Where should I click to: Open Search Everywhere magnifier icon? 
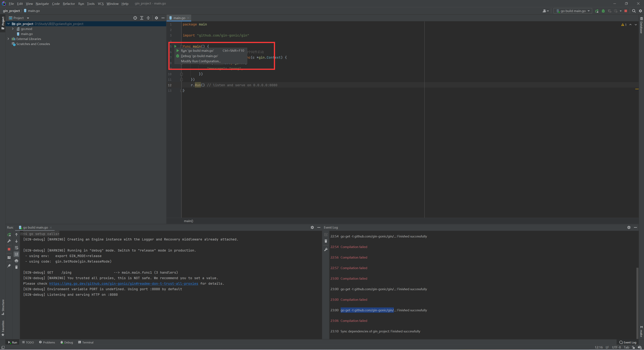(x=634, y=11)
